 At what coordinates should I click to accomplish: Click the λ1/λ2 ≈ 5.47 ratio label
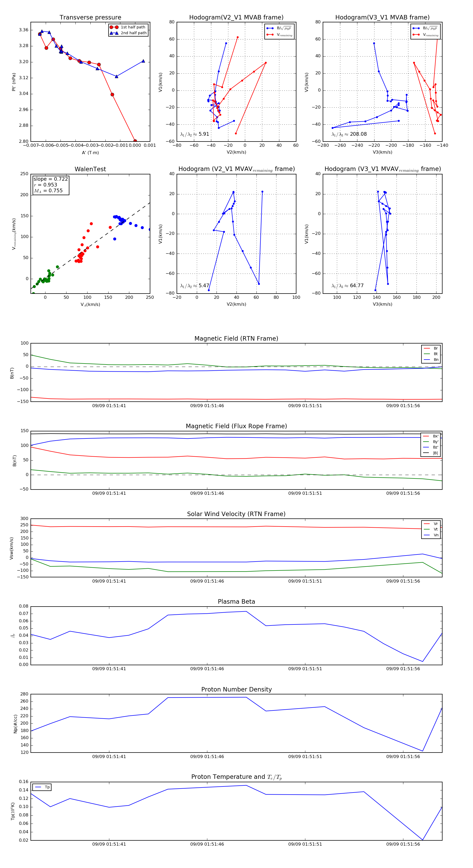click(194, 286)
